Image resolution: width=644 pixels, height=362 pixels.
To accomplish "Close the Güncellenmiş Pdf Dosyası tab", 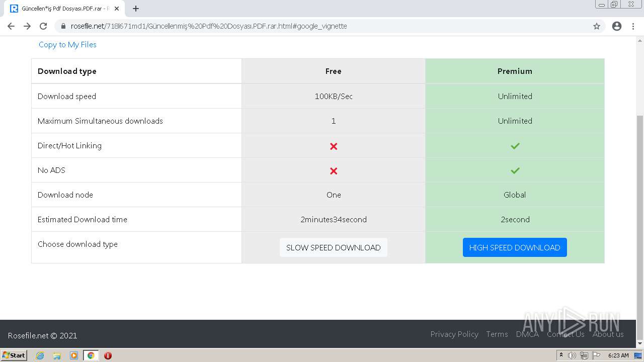I will coord(117,9).
